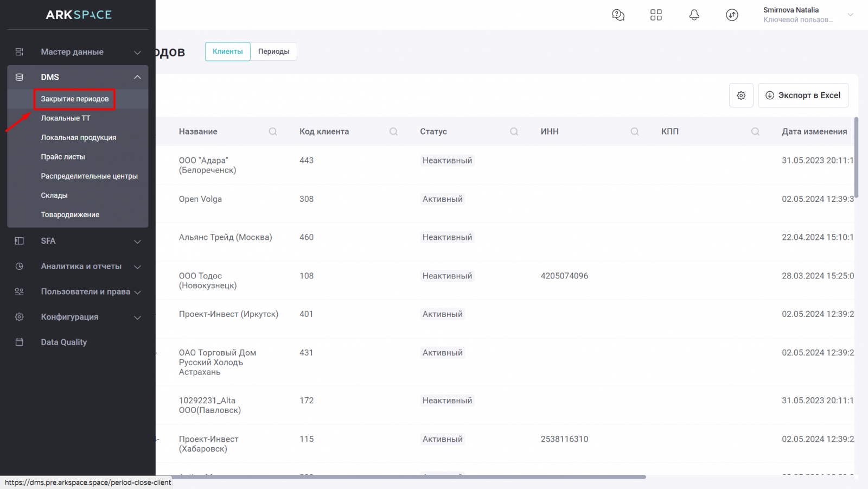Click the notifications bell icon
The image size is (868, 489).
coord(694,15)
